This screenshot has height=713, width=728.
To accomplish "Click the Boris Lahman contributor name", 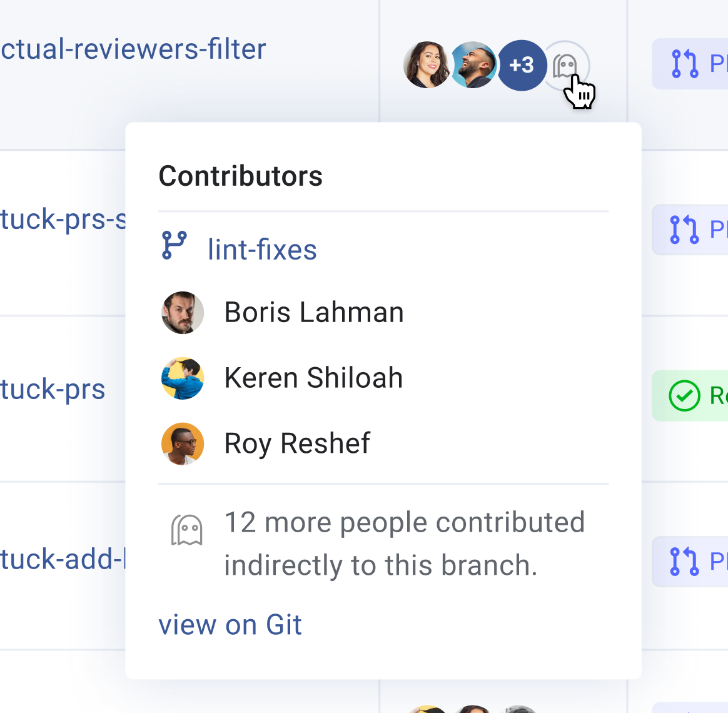I will point(314,312).
